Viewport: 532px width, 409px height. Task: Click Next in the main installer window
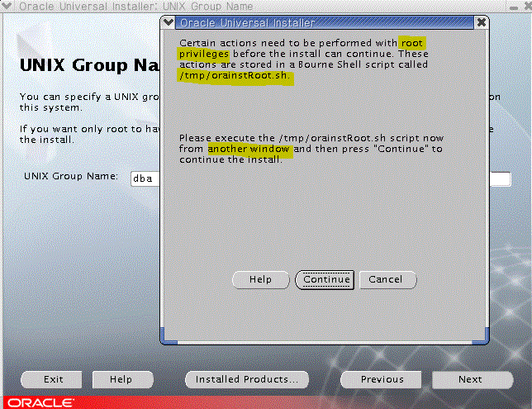pos(473,379)
